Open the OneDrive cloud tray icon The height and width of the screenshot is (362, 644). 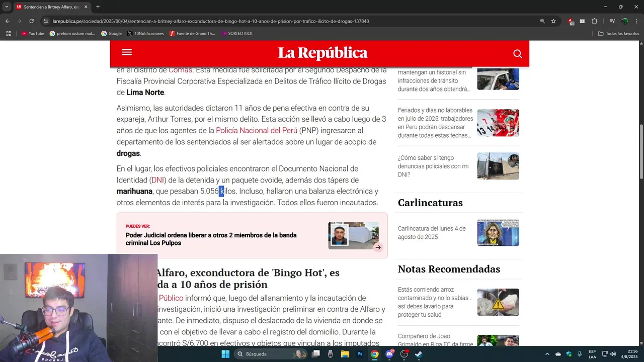click(x=558, y=354)
